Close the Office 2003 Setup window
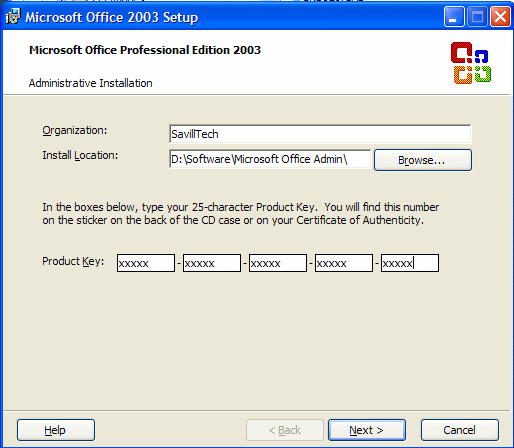 click(x=500, y=17)
